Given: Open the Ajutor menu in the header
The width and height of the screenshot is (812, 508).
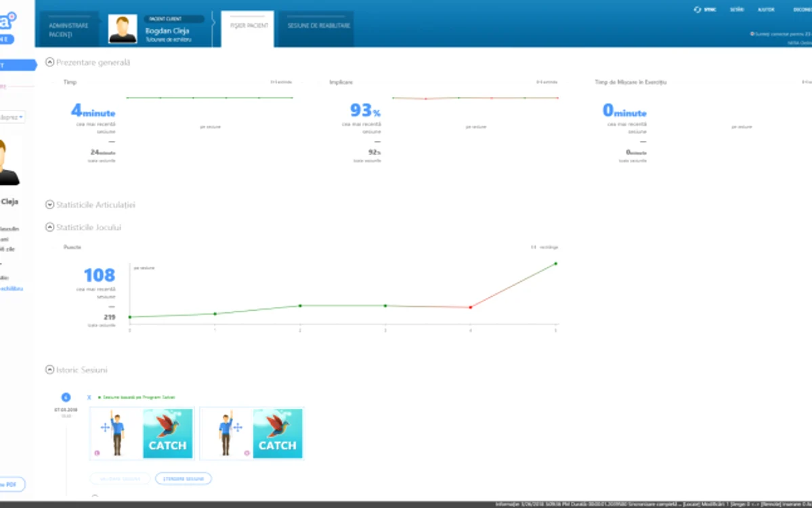Looking at the screenshot, I should [766, 9].
